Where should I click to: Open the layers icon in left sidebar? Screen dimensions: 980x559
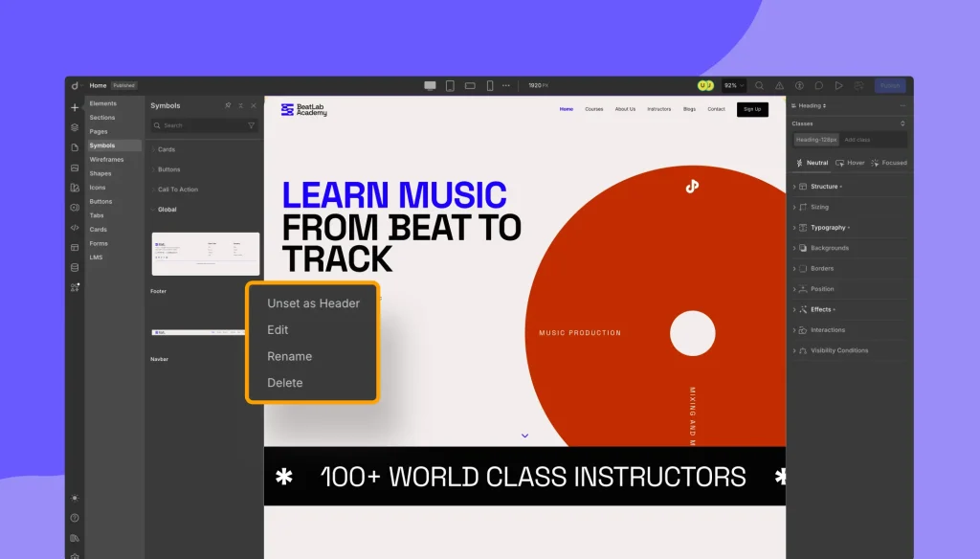[75, 127]
